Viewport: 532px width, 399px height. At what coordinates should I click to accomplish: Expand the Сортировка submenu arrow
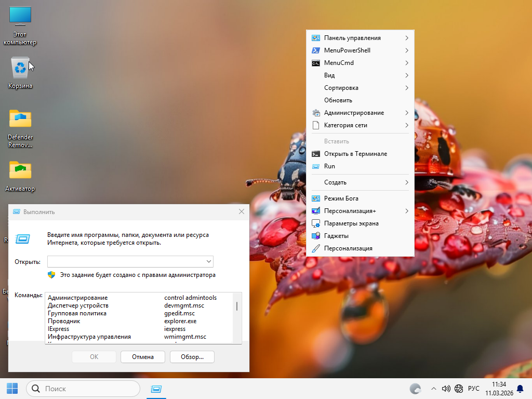(406, 88)
